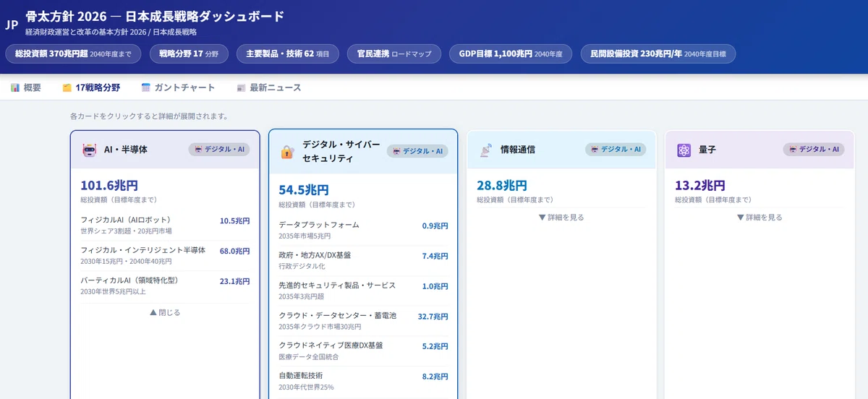Click the AI・半導体 card title
Viewport: 868px width, 399px height.
pyautogui.click(x=126, y=150)
